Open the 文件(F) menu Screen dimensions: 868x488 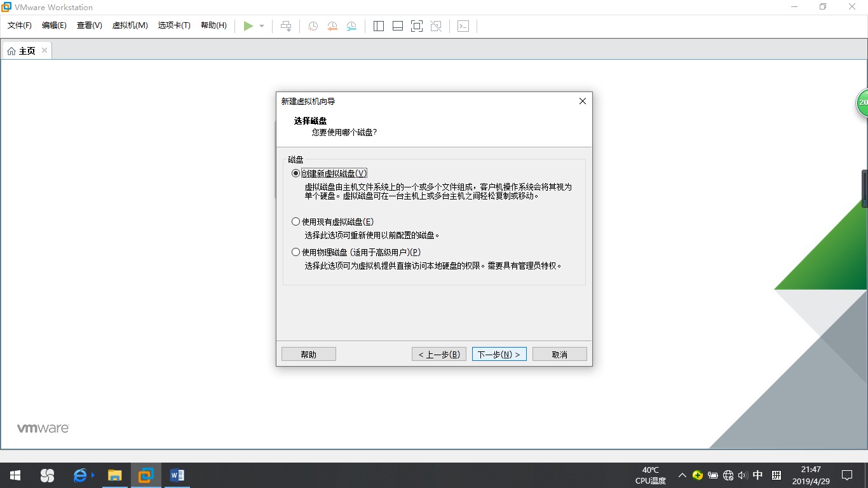(x=20, y=25)
